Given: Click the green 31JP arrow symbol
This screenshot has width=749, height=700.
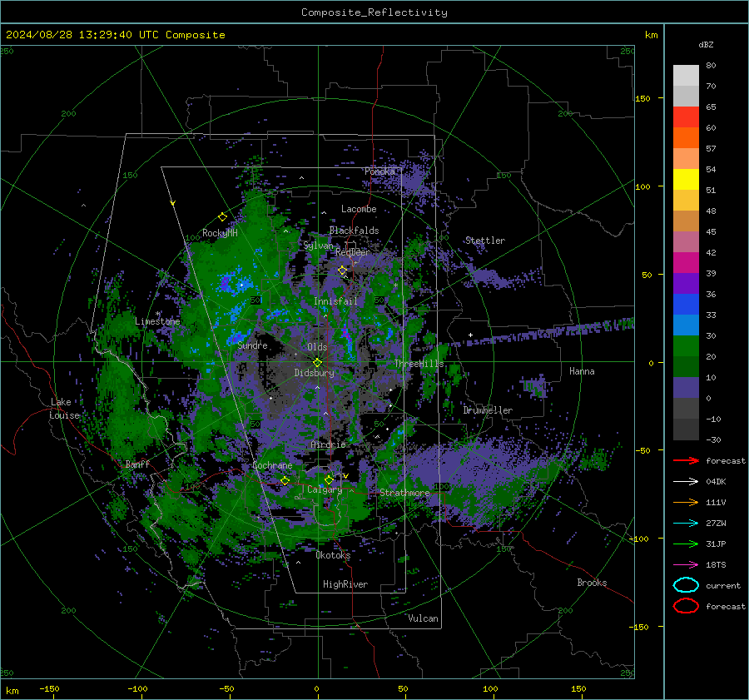Looking at the screenshot, I should pos(686,544).
